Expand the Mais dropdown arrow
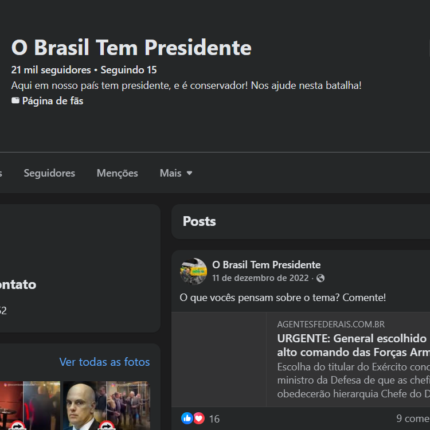The width and height of the screenshot is (430, 430). 189,173
